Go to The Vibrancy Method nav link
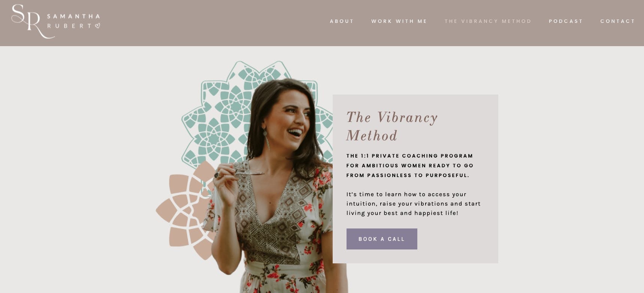Viewport: 644px width, 293px height. pyautogui.click(x=488, y=21)
